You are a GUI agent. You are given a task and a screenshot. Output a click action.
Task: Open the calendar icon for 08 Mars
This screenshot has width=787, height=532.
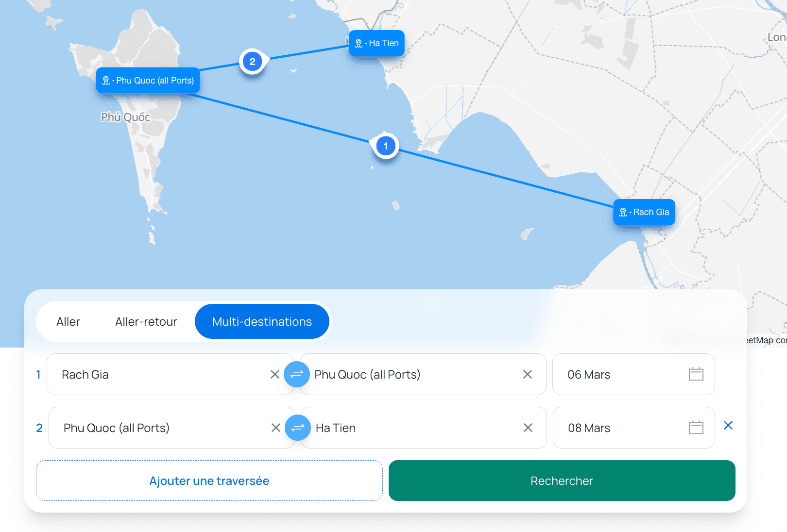pyautogui.click(x=696, y=428)
